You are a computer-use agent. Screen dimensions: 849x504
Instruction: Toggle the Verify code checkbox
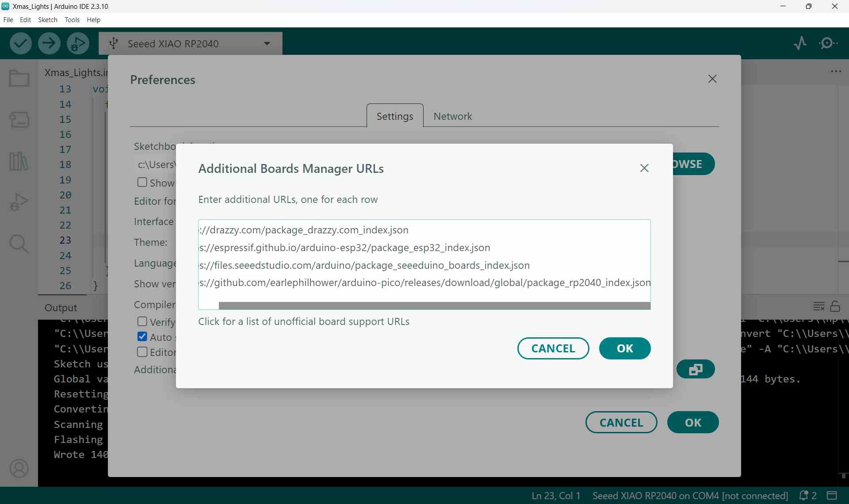[142, 321]
